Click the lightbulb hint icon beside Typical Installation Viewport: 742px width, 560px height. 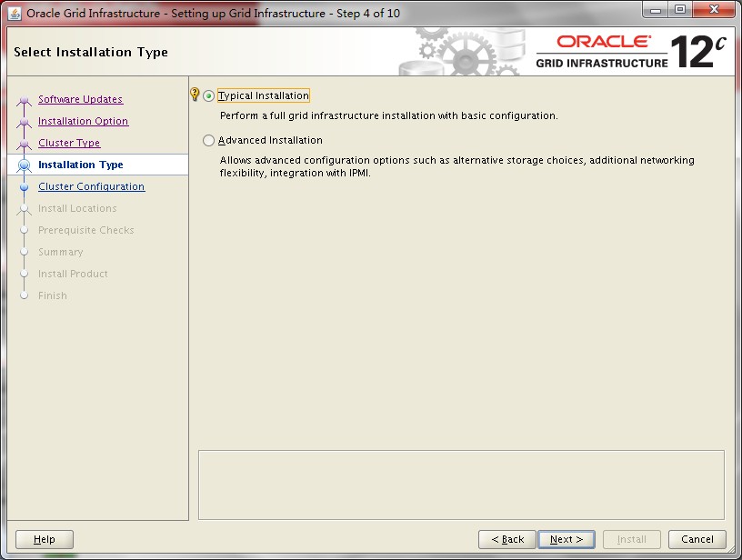pos(195,95)
